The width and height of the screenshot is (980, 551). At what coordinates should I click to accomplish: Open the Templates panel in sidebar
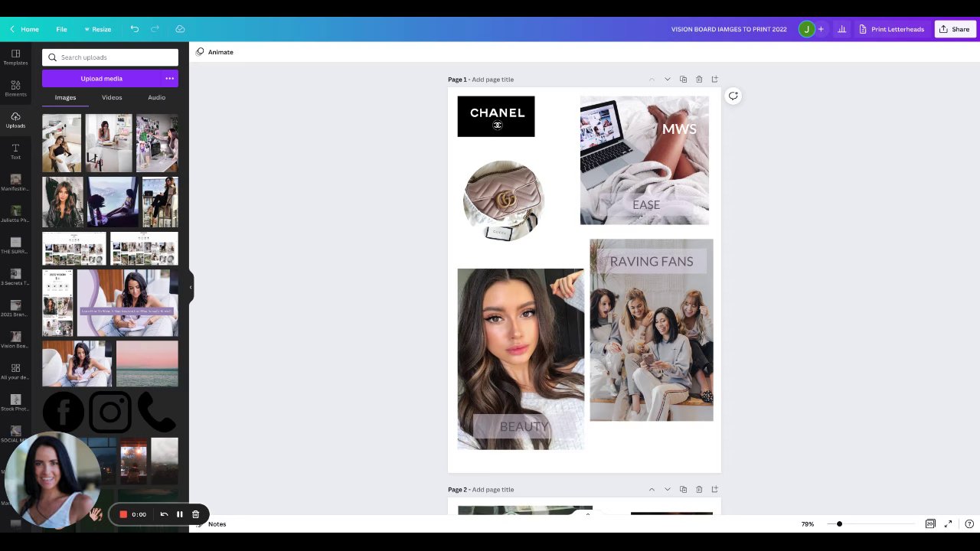pyautogui.click(x=15, y=57)
